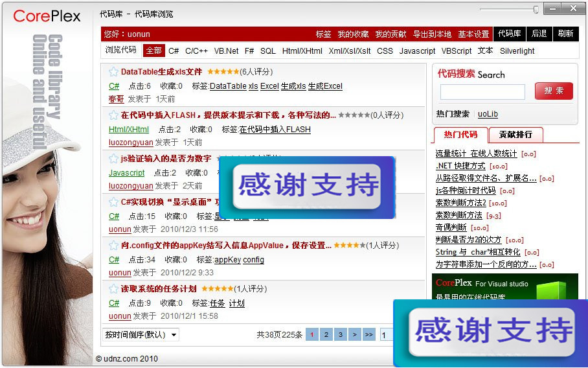Open DataTable生成xls文件 code title
Screen dimensions: 588x368
click(x=161, y=72)
